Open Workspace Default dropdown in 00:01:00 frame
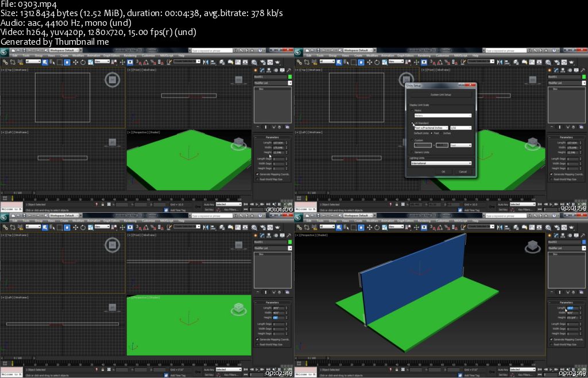The height and width of the screenshot is (378, 588). 65,50
